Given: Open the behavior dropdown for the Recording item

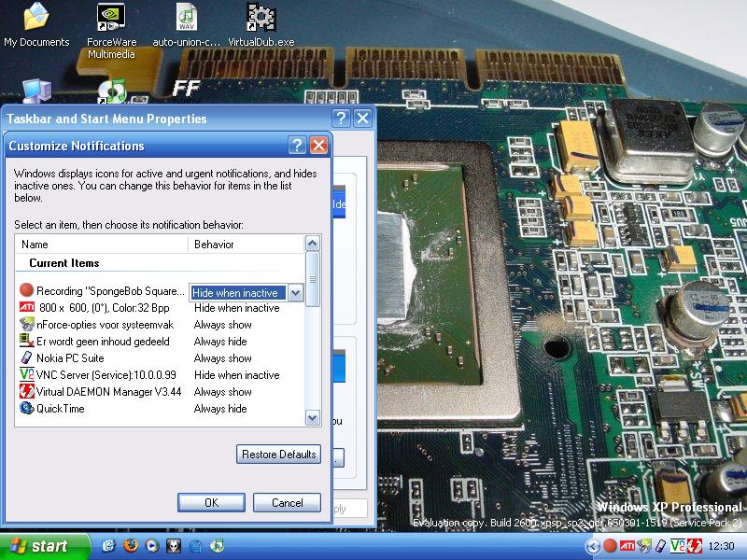Looking at the screenshot, I should (295, 292).
